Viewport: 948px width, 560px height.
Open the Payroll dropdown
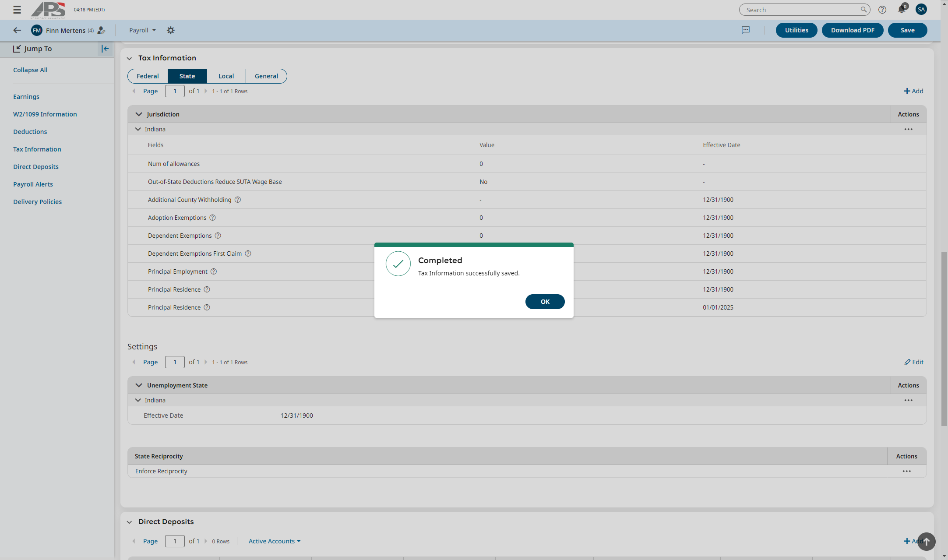click(142, 30)
